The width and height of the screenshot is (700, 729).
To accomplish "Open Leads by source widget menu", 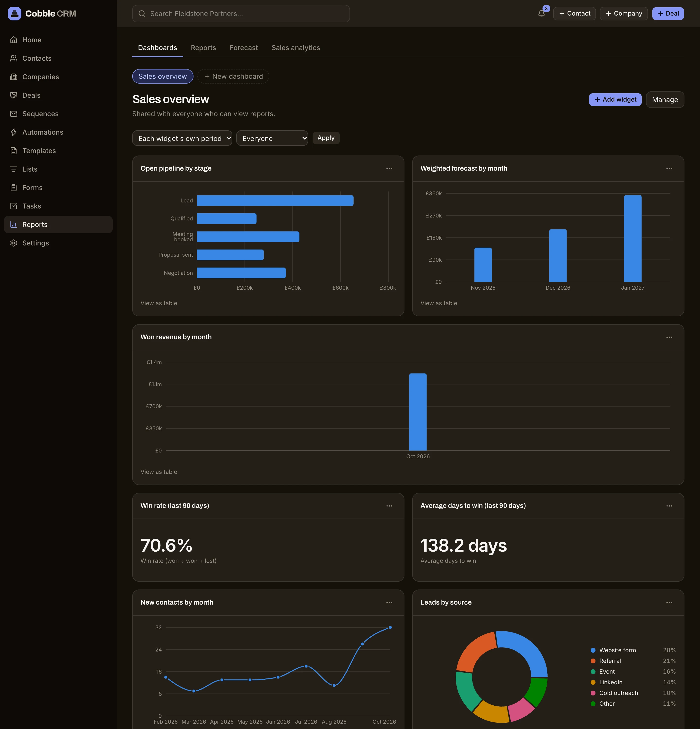I will (669, 603).
